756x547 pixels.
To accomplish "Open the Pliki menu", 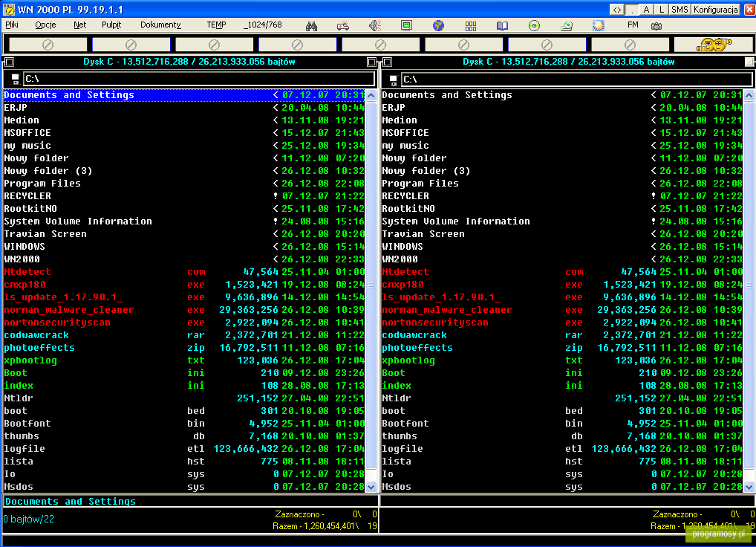I will 12,25.
